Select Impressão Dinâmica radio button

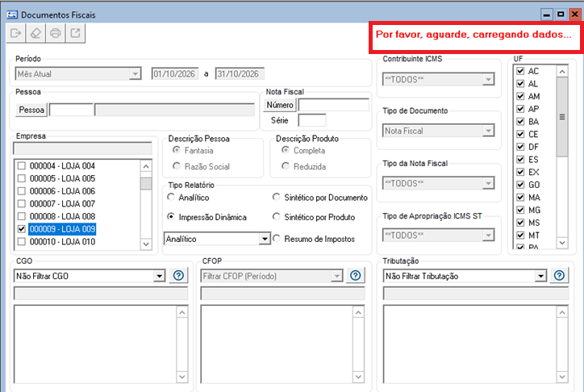point(171,216)
